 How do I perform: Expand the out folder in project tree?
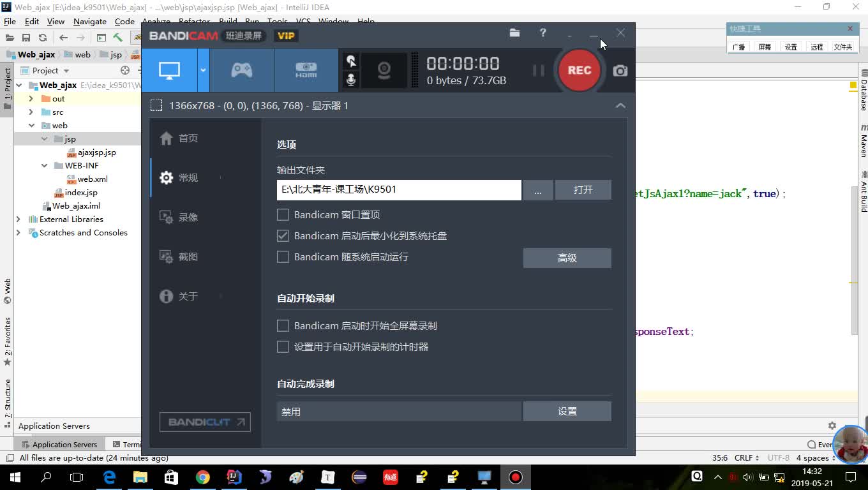[x=31, y=99]
